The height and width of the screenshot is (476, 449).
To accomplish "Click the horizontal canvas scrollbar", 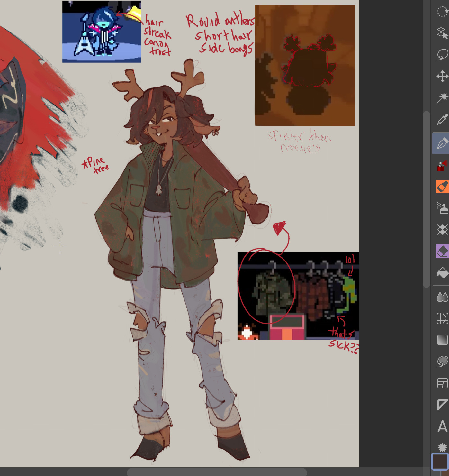I will pos(217,472).
